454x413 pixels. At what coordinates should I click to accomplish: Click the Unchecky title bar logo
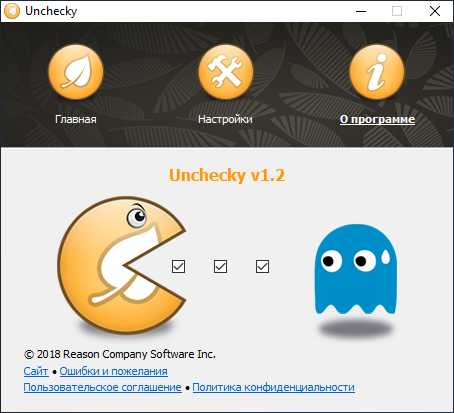tap(12, 11)
